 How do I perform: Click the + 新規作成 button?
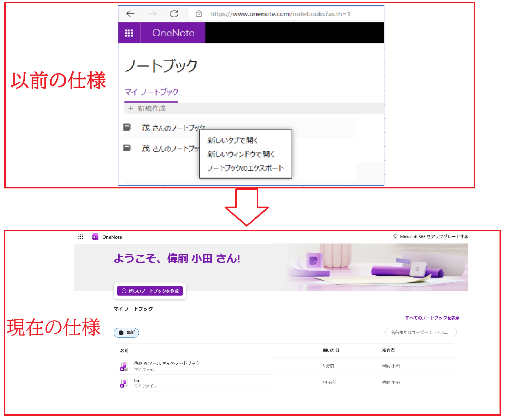click(147, 108)
